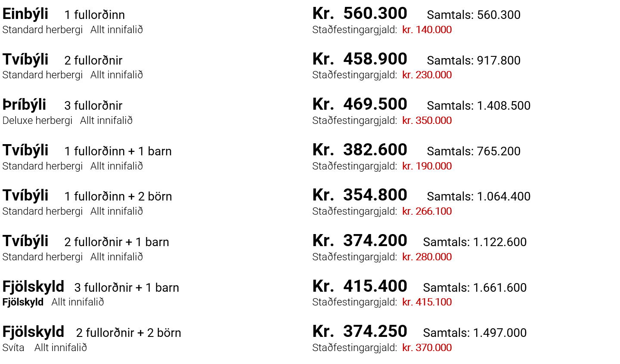Click the red kr. 415.100 fee

click(427, 302)
